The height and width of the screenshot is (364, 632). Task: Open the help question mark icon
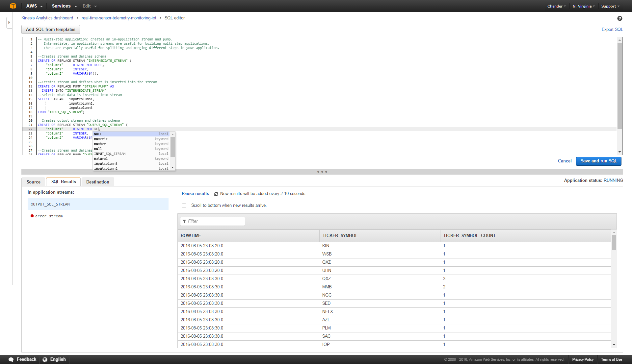[x=620, y=18]
